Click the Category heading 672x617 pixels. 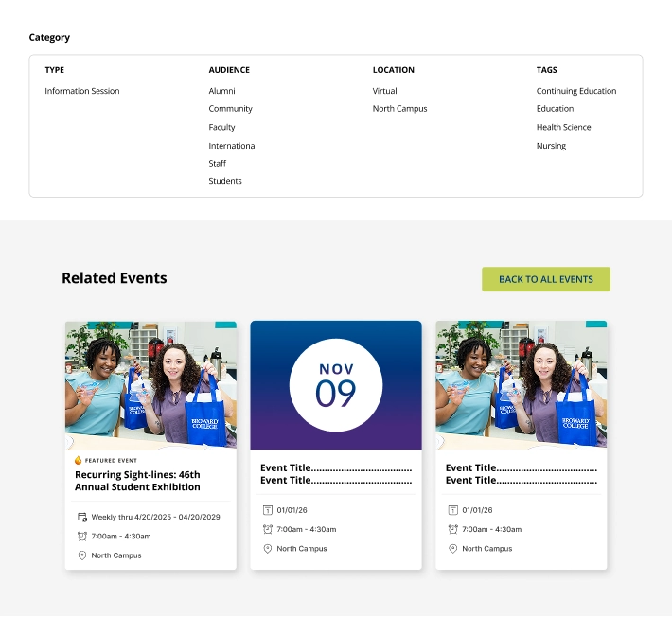pos(49,37)
